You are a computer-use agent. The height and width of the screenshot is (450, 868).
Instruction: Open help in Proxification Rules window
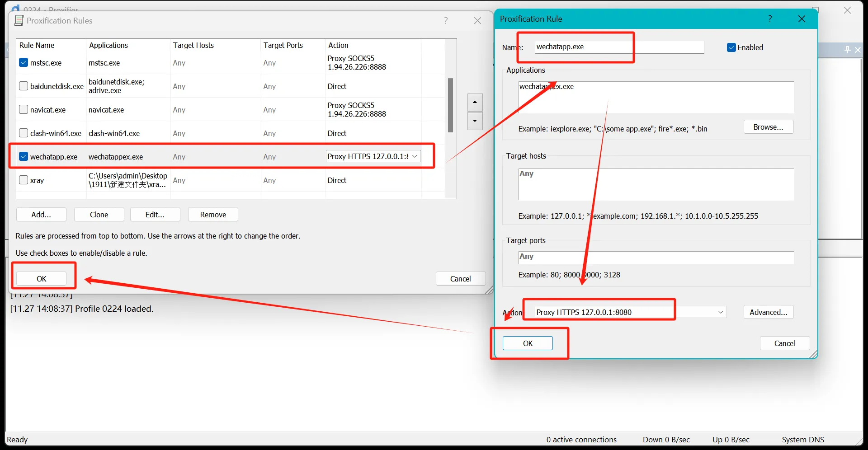coord(446,20)
